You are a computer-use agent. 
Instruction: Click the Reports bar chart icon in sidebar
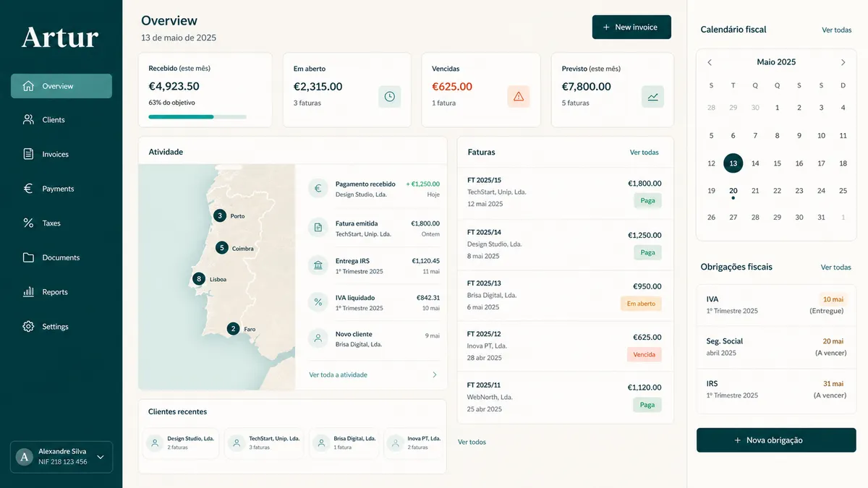point(28,292)
